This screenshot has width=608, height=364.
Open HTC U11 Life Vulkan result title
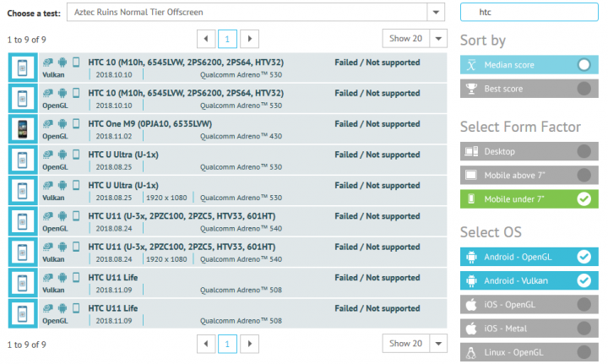[x=113, y=278]
